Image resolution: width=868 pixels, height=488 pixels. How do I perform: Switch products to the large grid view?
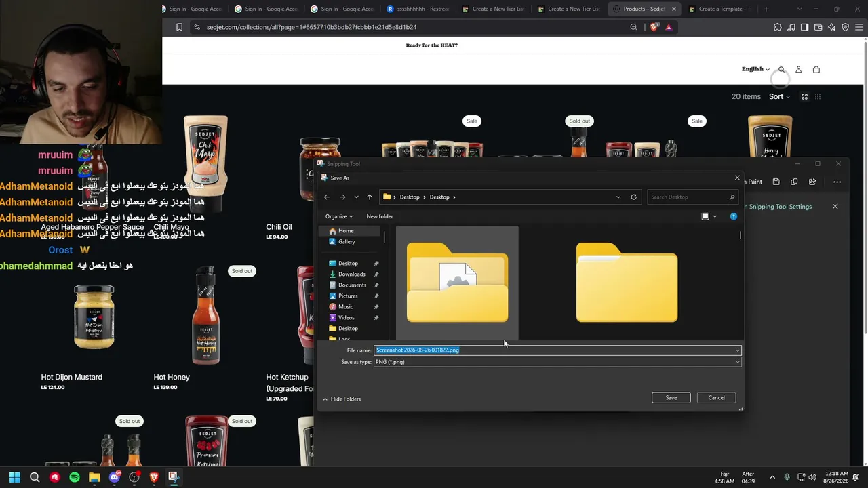pyautogui.click(x=804, y=97)
